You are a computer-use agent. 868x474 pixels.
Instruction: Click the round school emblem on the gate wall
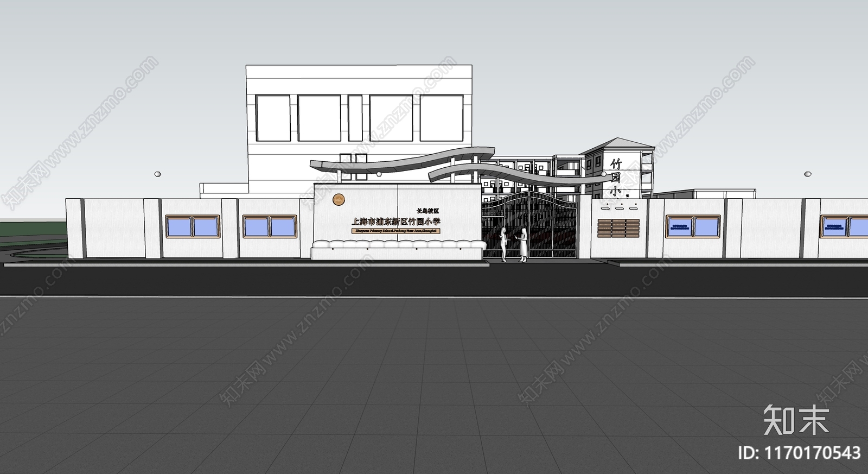tap(338, 200)
